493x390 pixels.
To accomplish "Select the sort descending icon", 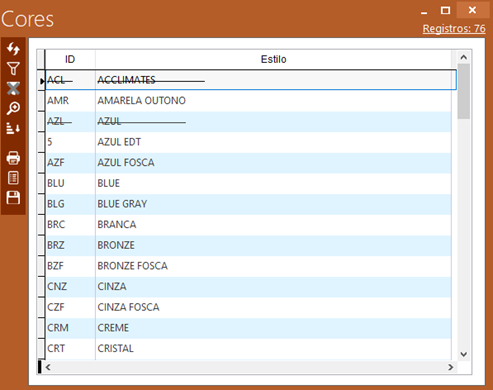I will pyautogui.click(x=13, y=128).
